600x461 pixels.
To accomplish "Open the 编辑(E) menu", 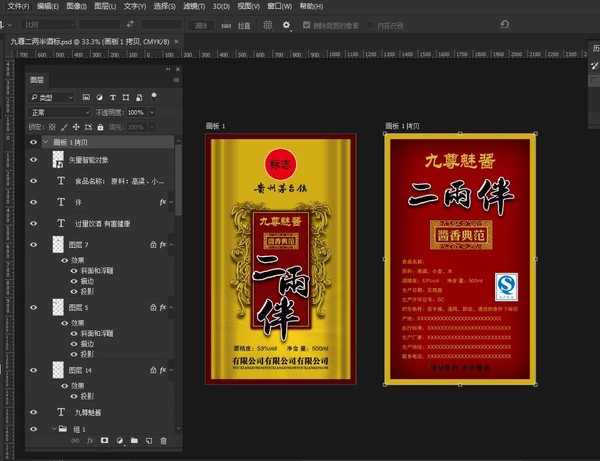I will pos(48,6).
